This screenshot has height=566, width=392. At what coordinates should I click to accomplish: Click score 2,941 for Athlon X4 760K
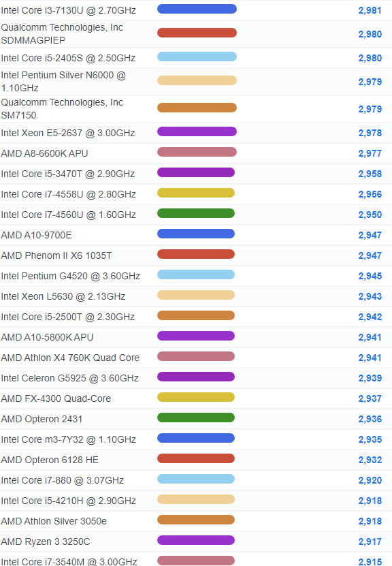click(370, 358)
